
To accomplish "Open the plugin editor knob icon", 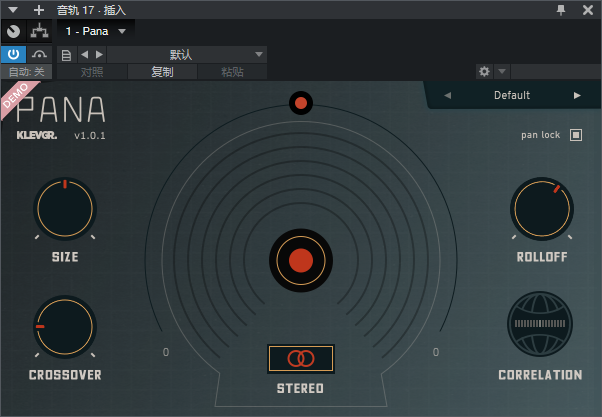I will [13, 31].
